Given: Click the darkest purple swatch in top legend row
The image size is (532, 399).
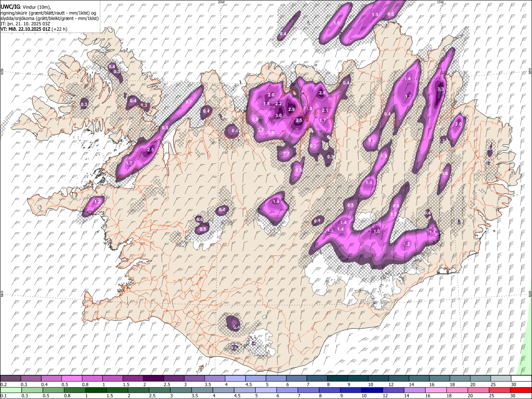Looking at the screenshot, I should (154, 378).
